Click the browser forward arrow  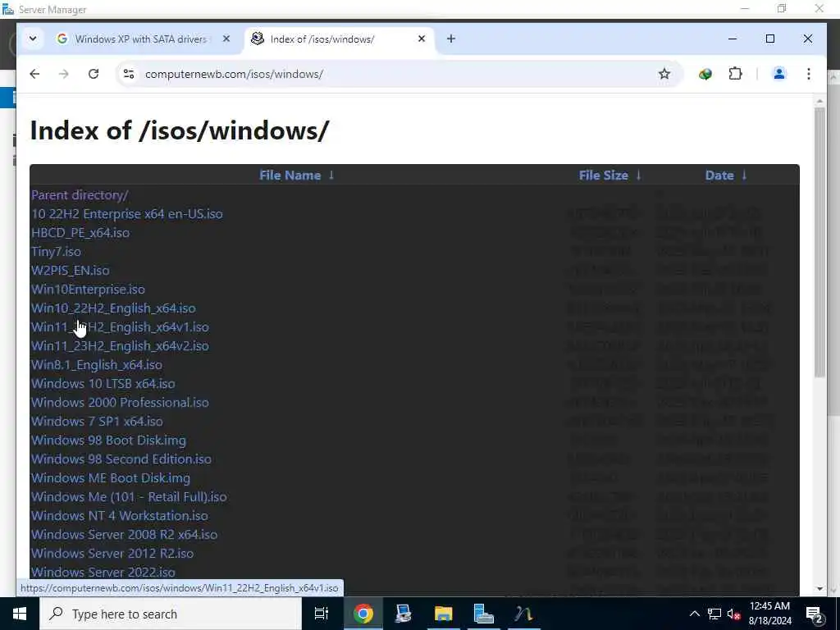(x=64, y=74)
